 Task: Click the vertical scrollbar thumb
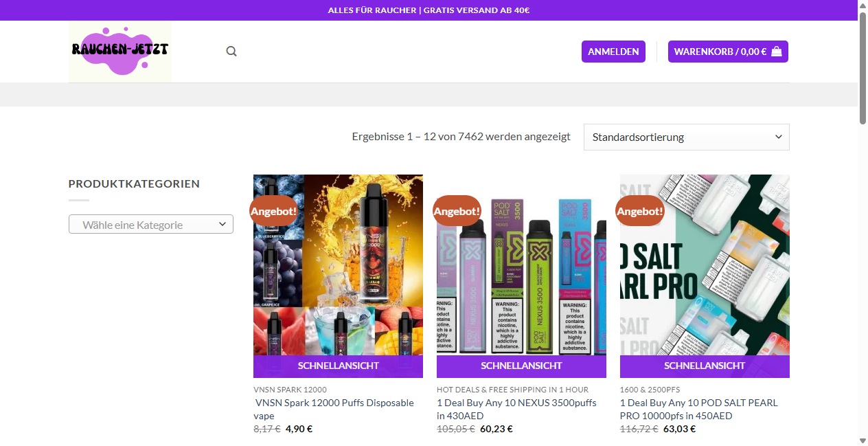click(x=863, y=67)
